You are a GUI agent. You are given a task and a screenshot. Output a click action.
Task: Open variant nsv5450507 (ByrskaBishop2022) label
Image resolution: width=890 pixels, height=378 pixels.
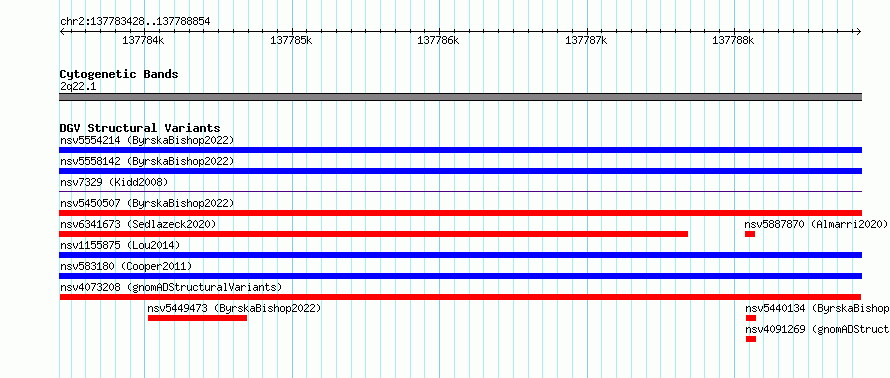[147, 203]
